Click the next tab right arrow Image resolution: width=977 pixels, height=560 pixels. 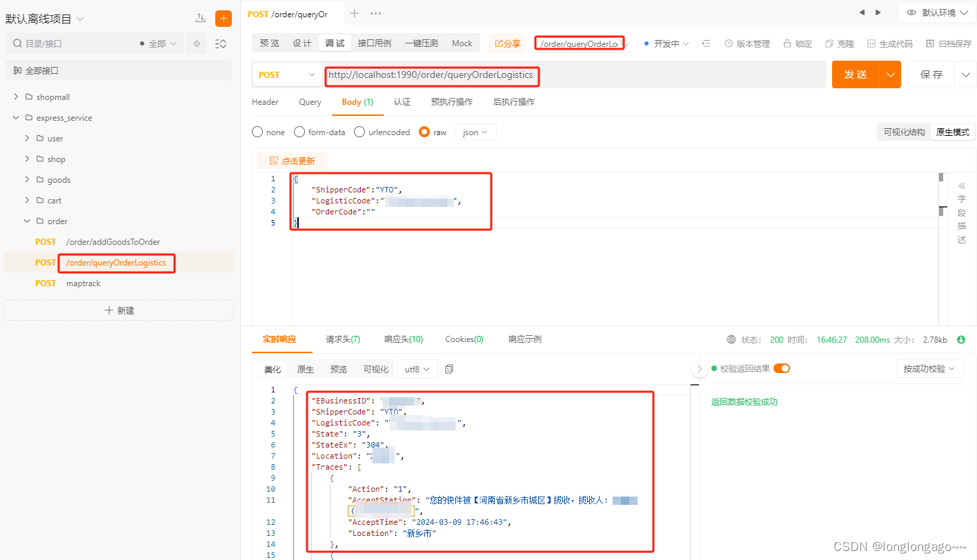point(878,12)
